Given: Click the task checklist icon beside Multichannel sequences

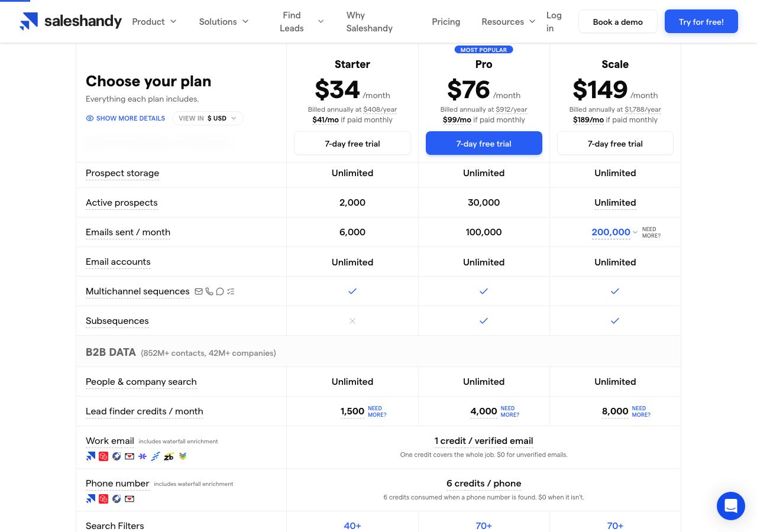Looking at the screenshot, I should (x=231, y=291).
